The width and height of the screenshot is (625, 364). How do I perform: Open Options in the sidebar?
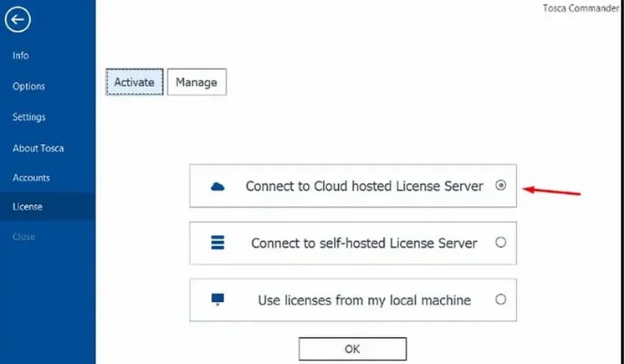click(x=28, y=86)
